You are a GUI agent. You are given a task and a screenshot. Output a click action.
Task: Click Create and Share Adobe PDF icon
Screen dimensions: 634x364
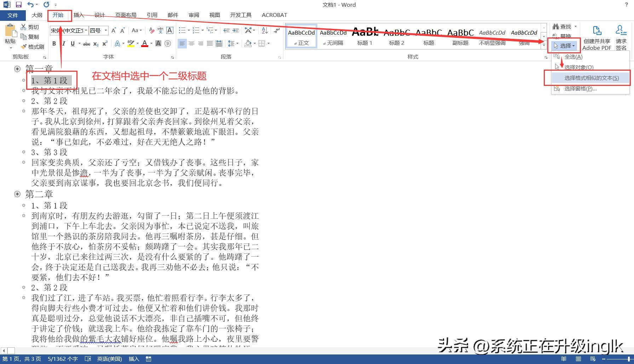point(597,31)
